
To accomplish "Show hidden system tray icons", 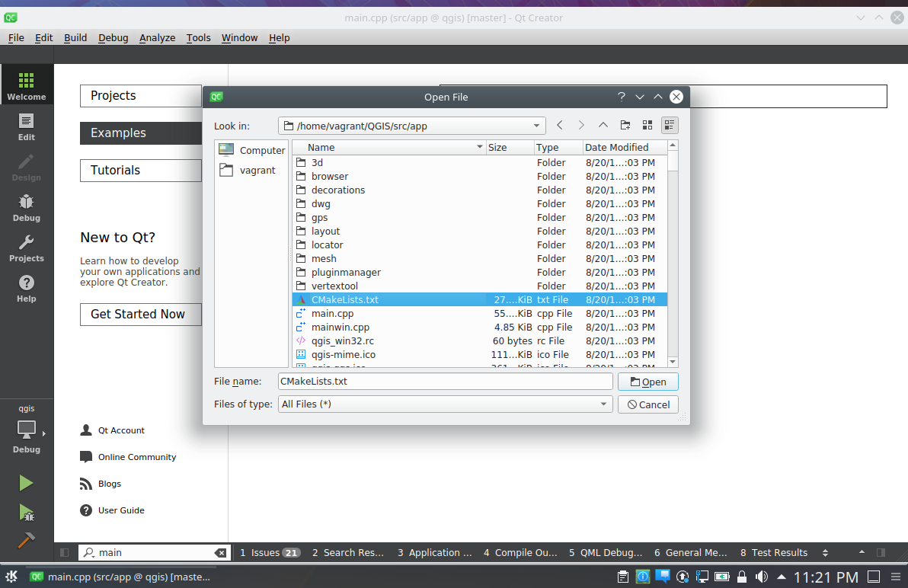I will [782, 577].
